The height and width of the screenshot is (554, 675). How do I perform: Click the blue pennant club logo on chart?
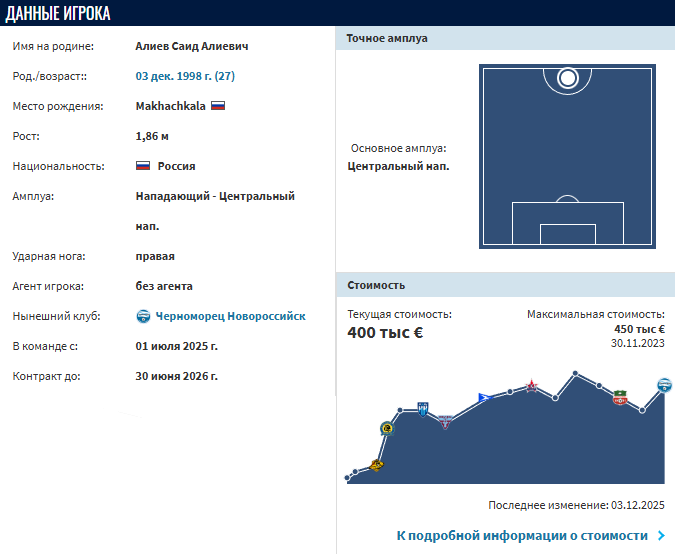point(484,398)
